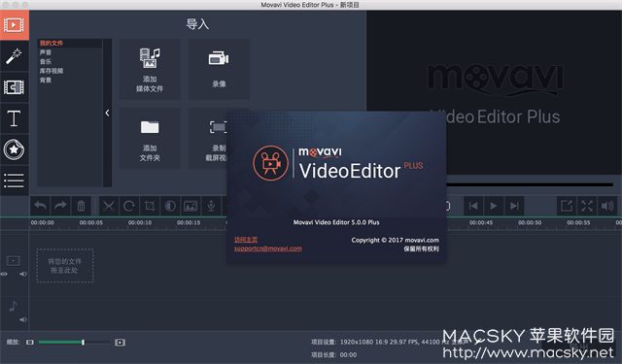Click timeline ruler at 00:00:10
Screen dimensions: 622x364
click(140, 223)
